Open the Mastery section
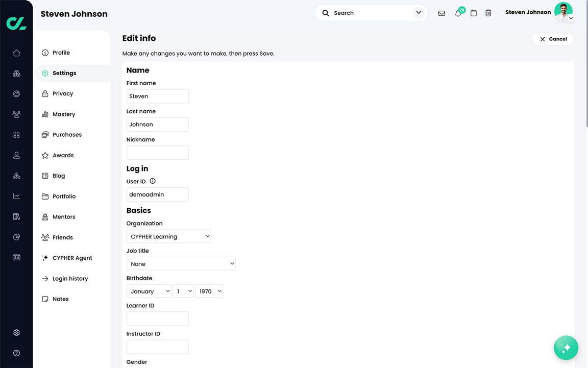588x368 pixels. click(x=64, y=114)
